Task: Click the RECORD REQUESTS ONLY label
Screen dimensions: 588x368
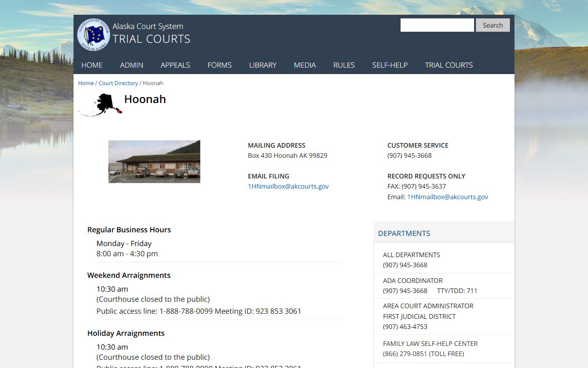Action: click(x=426, y=176)
